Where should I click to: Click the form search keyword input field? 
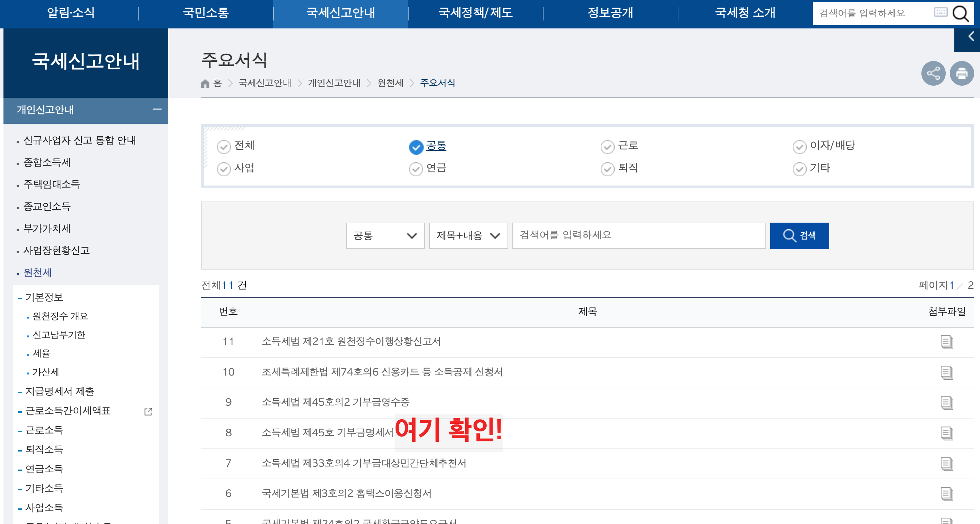point(639,235)
